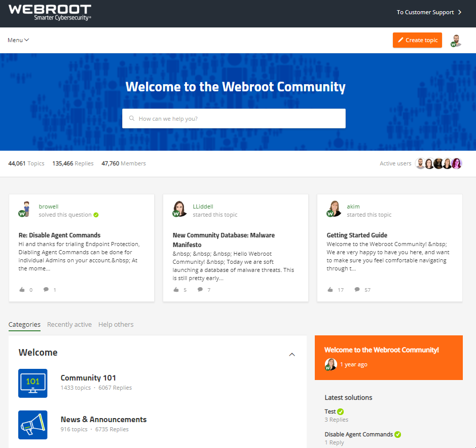Focus the How can we help you search field
Viewport: 476px width, 448px height.
(x=234, y=119)
